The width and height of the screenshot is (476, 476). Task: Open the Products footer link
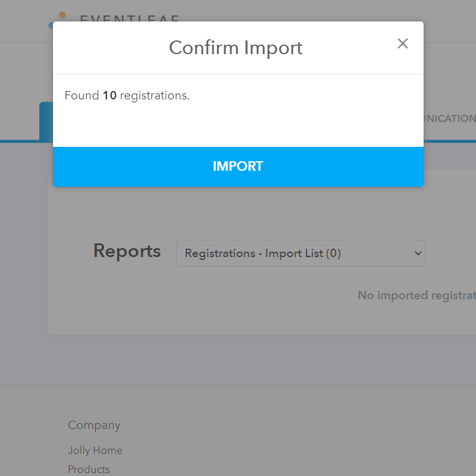coord(89,469)
